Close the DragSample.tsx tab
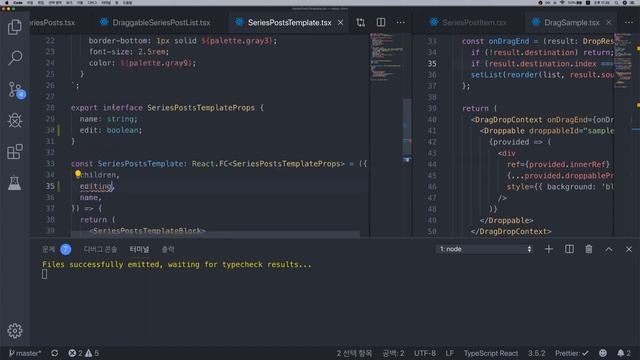This screenshot has width=640, height=360. click(x=609, y=22)
